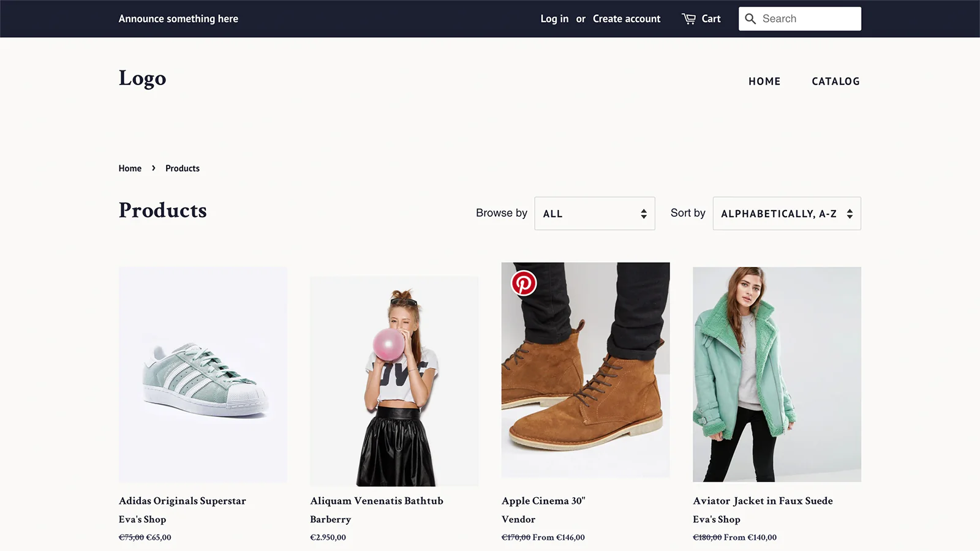Click the magnifying glass search icon
The image size is (980, 551).
point(750,19)
